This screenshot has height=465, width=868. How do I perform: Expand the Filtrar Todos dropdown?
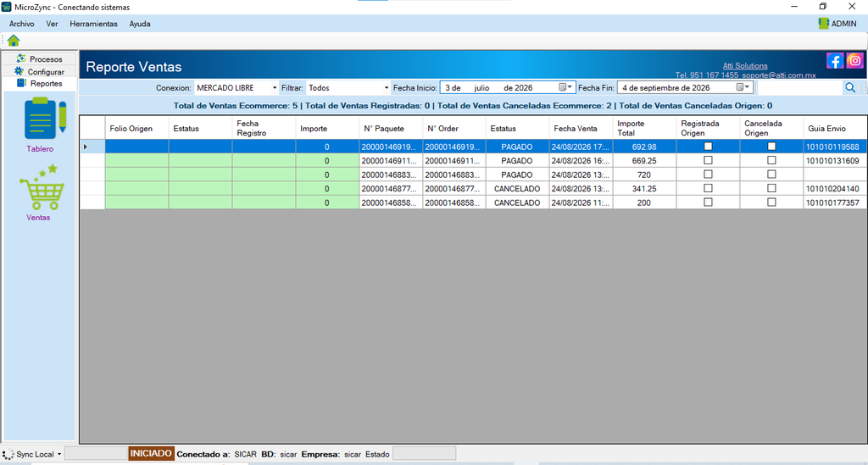(386, 87)
